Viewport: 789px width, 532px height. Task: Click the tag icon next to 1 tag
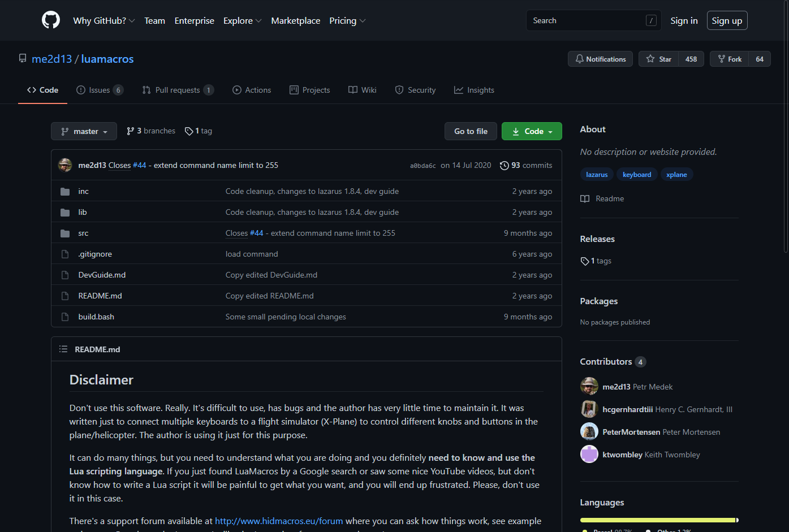pos(189,131)
